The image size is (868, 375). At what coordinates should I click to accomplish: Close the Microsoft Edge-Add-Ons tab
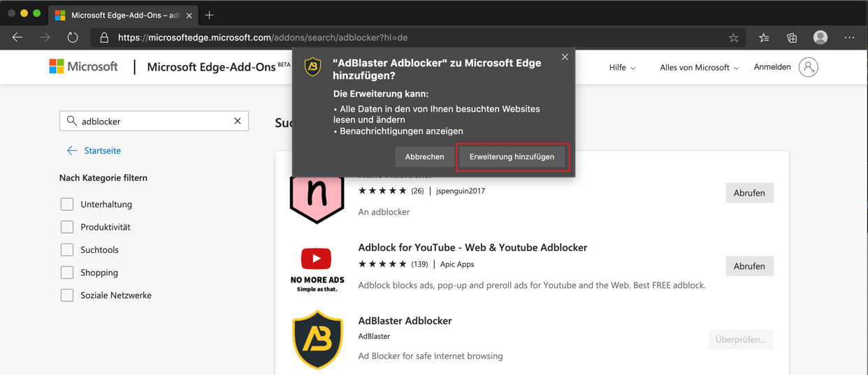point(189,15)
